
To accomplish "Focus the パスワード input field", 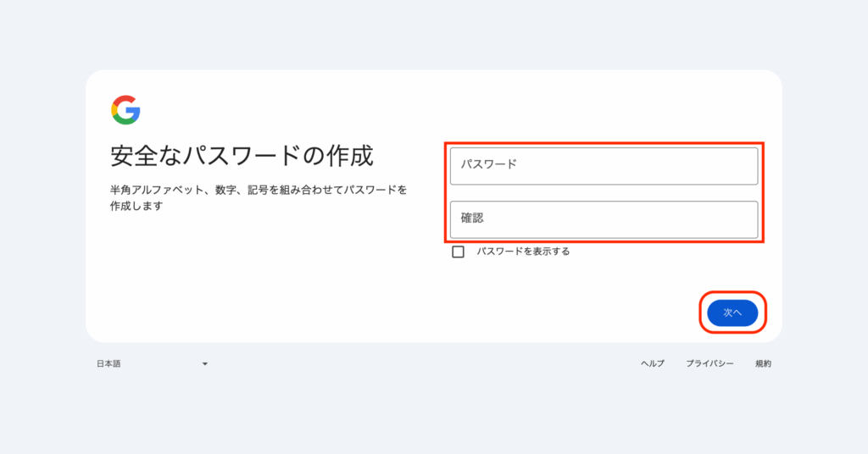I will point(604,166).
